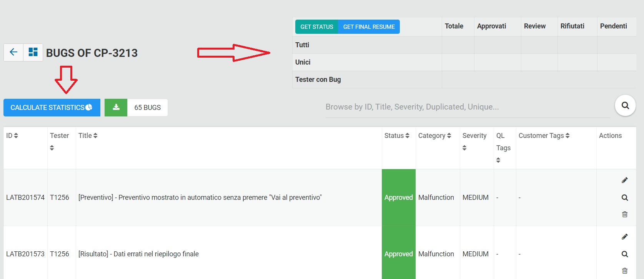Screen dimensions: 644x279
Task: Download bugs with the green download icon
Action: pyautogui.click(x=116, y=108)
